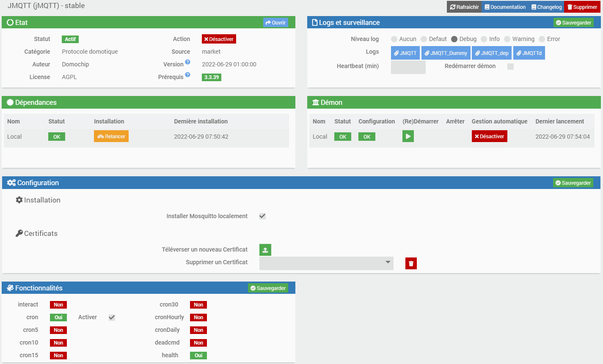This screenshot has height=364, width=603.
Task: Toggle the cron Activer checkbox
Action: 112,317
